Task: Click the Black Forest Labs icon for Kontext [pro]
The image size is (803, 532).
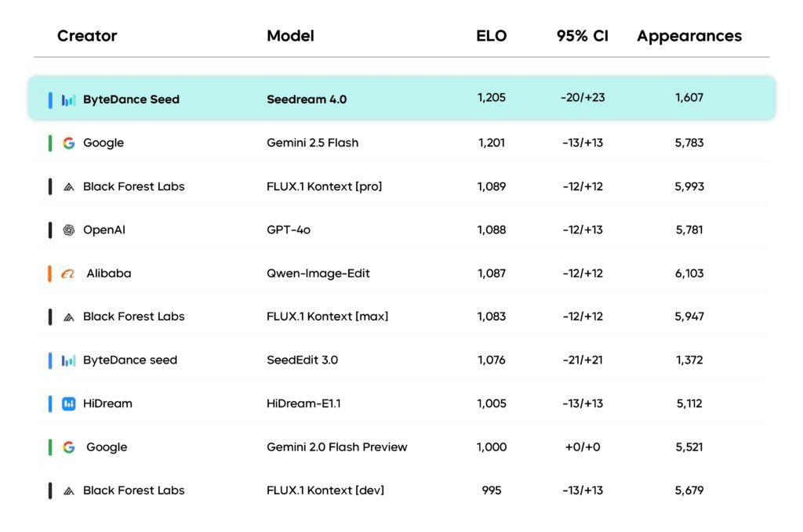Action: 69,186
